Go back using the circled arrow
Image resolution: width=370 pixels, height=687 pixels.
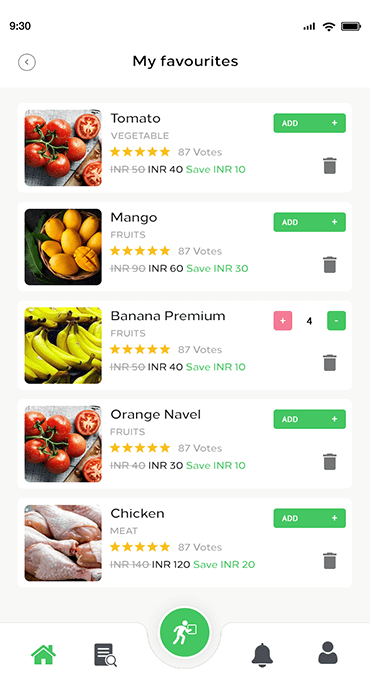pos(27,62)
